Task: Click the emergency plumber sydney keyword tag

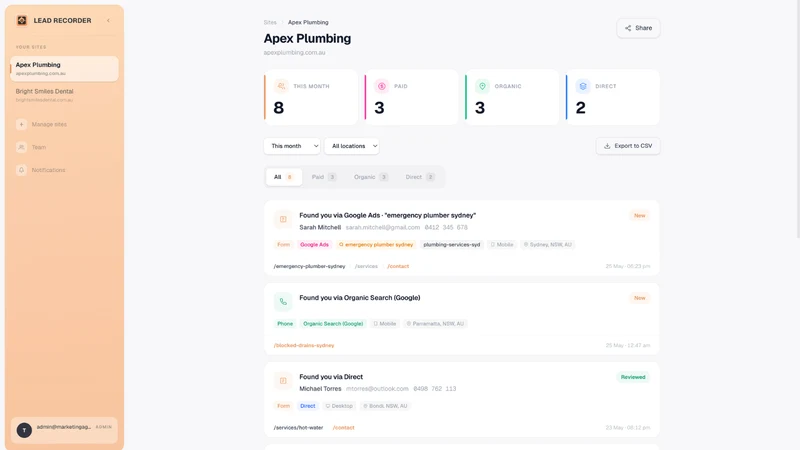Action: (376, 245)
